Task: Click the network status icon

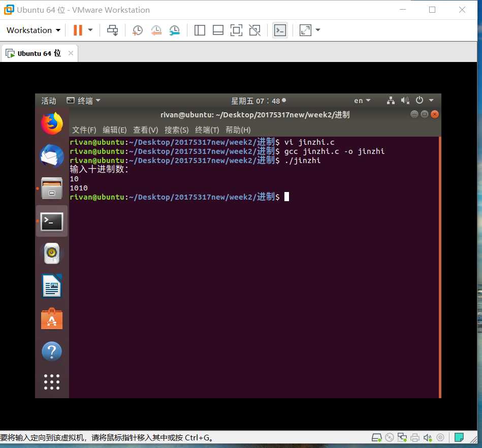Action: click(391, 100)
